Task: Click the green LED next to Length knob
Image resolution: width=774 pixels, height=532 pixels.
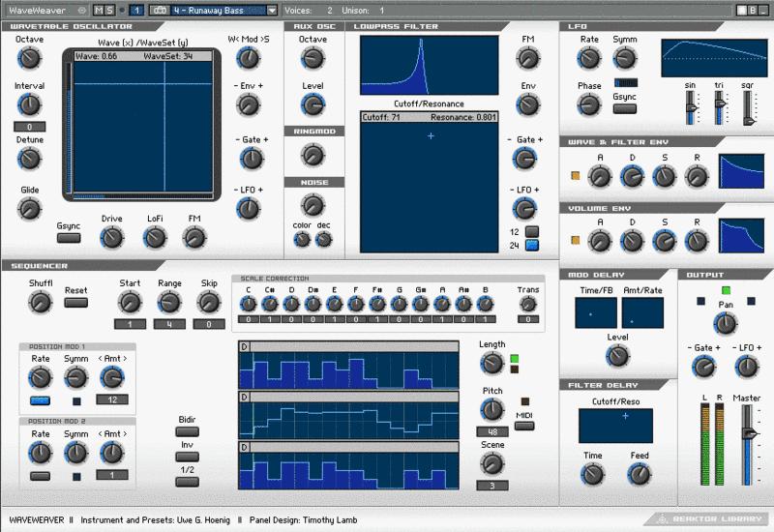Action: (x=515, y=359)
